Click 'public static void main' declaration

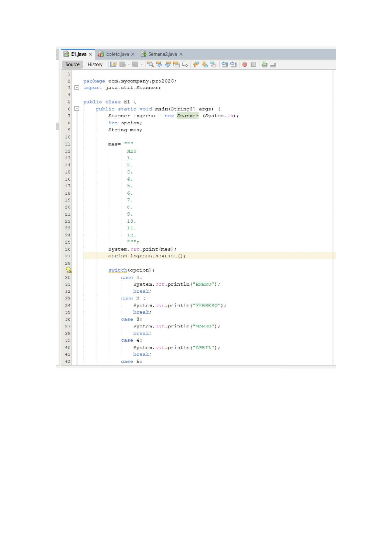[x=158, y=109]
